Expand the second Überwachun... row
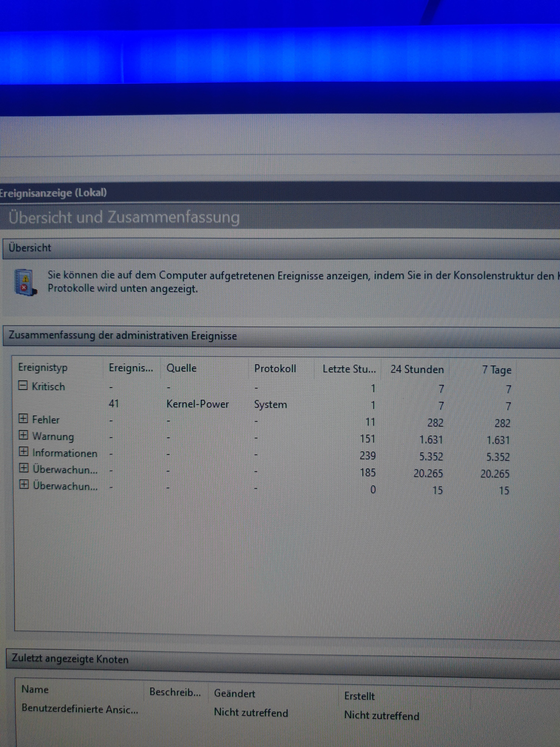 [24, 485]
